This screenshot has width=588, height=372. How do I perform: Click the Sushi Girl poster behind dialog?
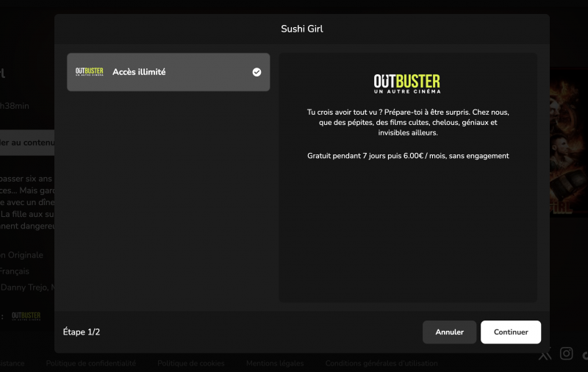pos(568,142)
